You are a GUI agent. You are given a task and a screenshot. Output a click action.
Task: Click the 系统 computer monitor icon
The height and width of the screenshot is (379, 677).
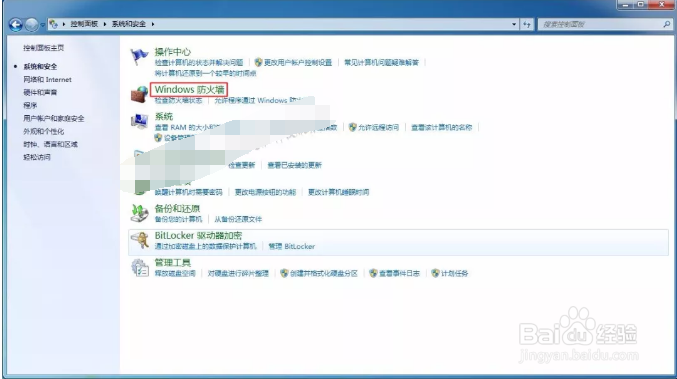[x=139, y=121]
